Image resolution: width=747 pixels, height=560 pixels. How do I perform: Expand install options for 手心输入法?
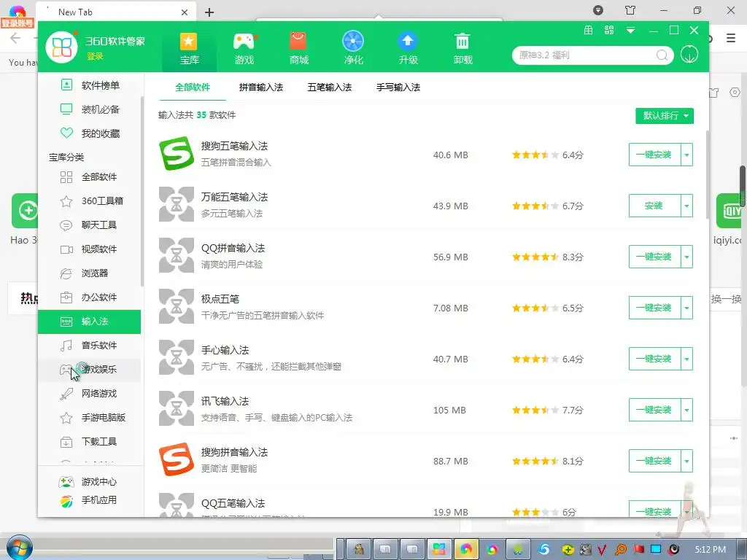[x=686, y=359]
